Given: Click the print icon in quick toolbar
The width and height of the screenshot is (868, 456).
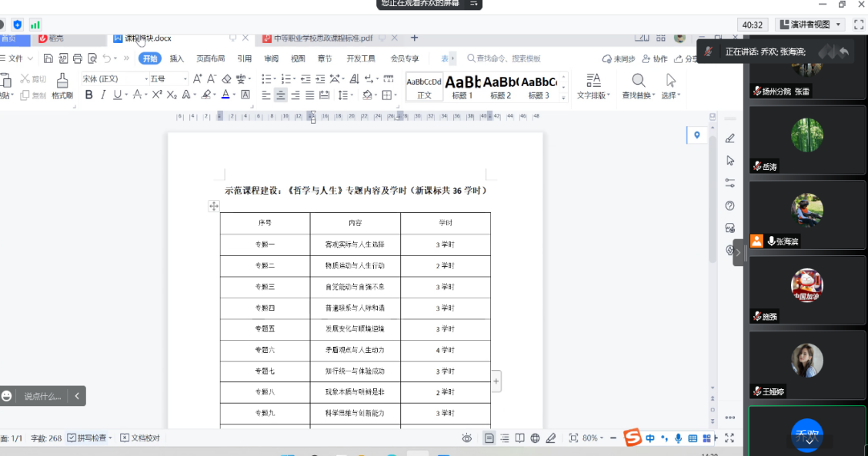Looking at the screenshot, I should [x=78, y=58].
